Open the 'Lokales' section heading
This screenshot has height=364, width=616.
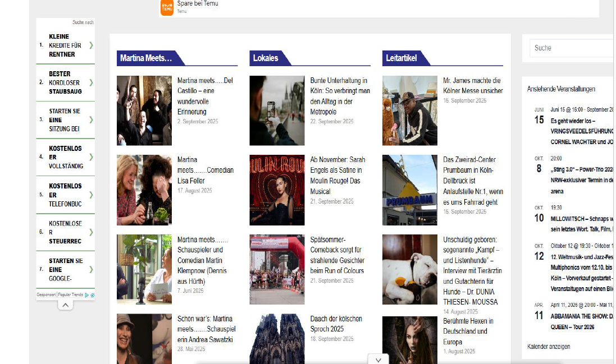coord(266,58)
